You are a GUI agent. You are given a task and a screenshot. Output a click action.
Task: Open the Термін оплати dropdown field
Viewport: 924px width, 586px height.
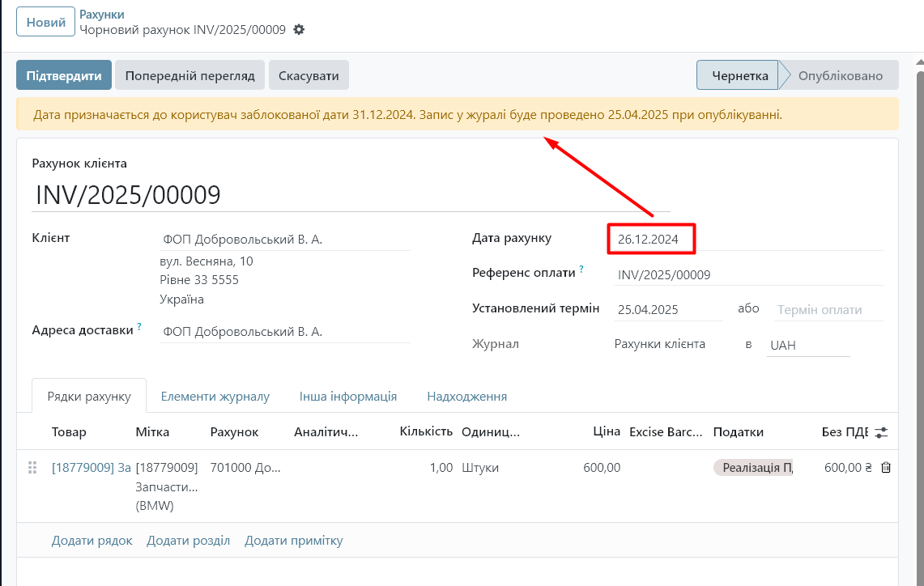pyautogui.click(x=826, y=310)
